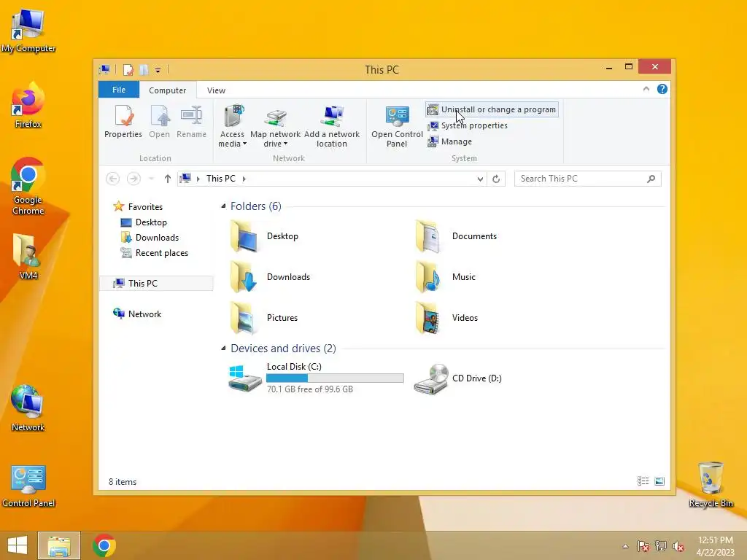Viewport: 747px width, 560px height.
Task: Select the Desktop folder icon
Action: coord(244,236)
